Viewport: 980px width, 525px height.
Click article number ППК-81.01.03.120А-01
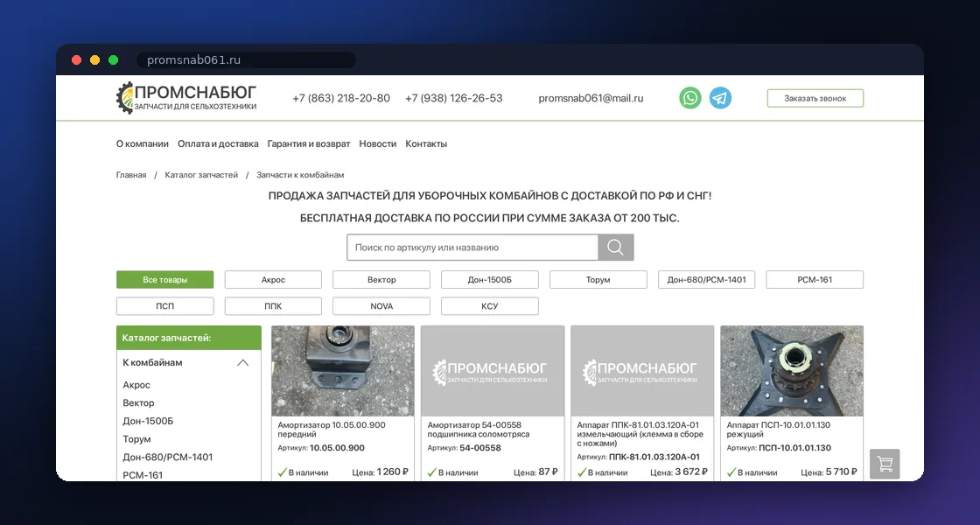tap(654, 457)
